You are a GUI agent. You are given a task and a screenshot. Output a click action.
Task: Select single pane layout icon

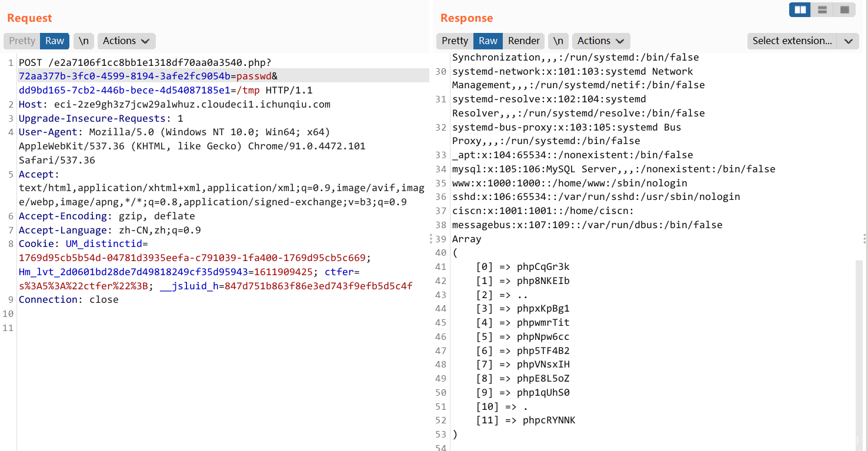pos(844,10)
